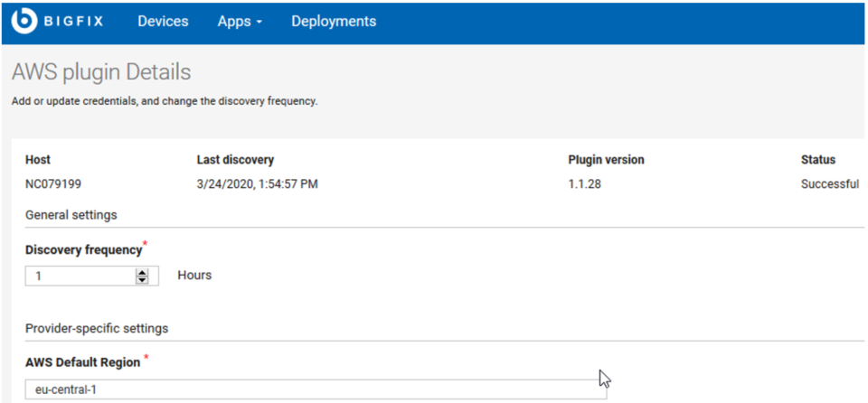This screenshot has height=403, width=868.
Task: Click the Hours unit label
Action: coord(194,275)
